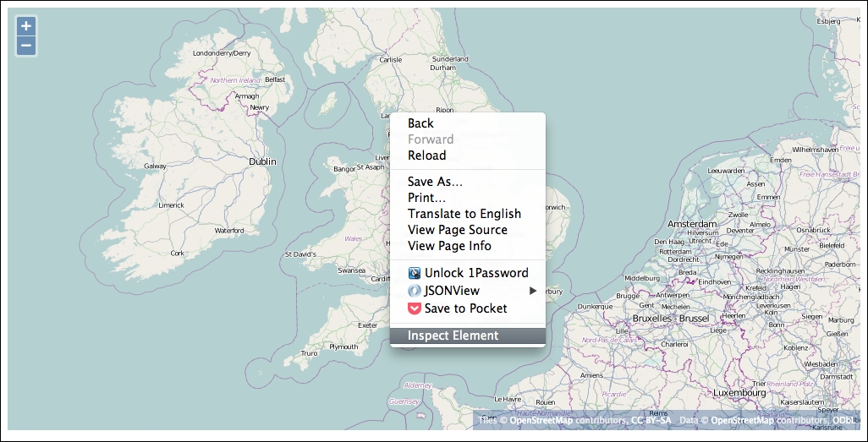Click the Belfast label on the map
The width and height of the screenshot is (868, 442).
point(275,79)
